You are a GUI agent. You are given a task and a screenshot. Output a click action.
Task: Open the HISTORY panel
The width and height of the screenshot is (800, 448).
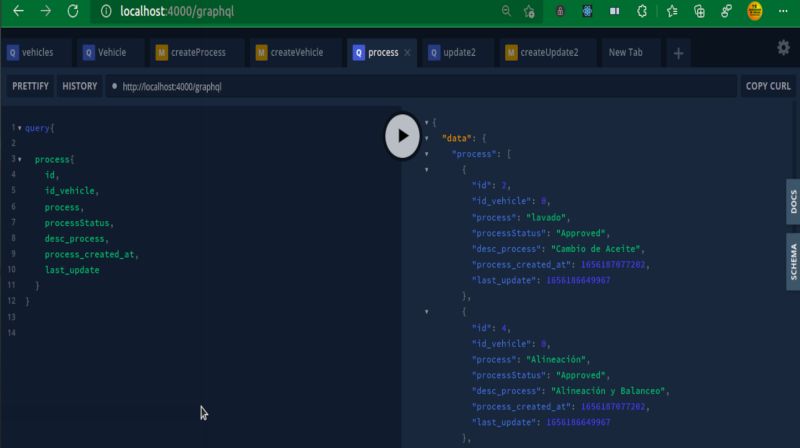point(80,86)
